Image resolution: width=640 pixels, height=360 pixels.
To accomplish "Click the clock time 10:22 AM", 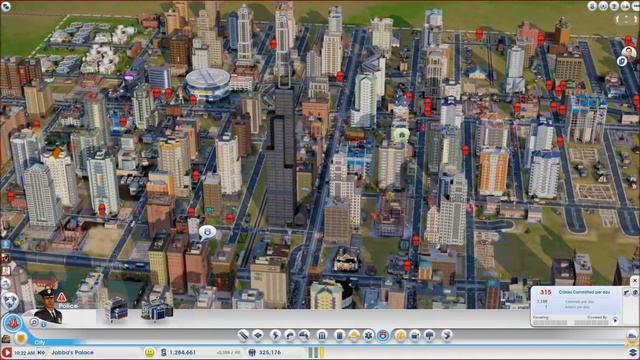I will point(24,353).
